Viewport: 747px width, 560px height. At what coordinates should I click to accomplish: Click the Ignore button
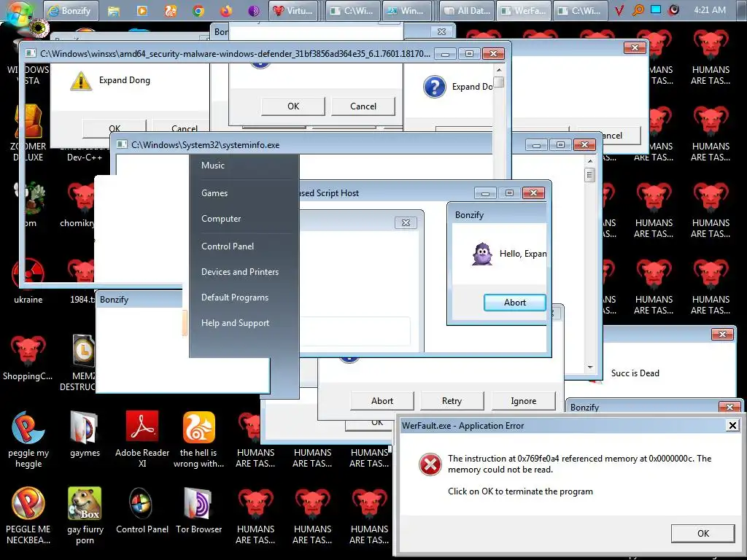524,401
